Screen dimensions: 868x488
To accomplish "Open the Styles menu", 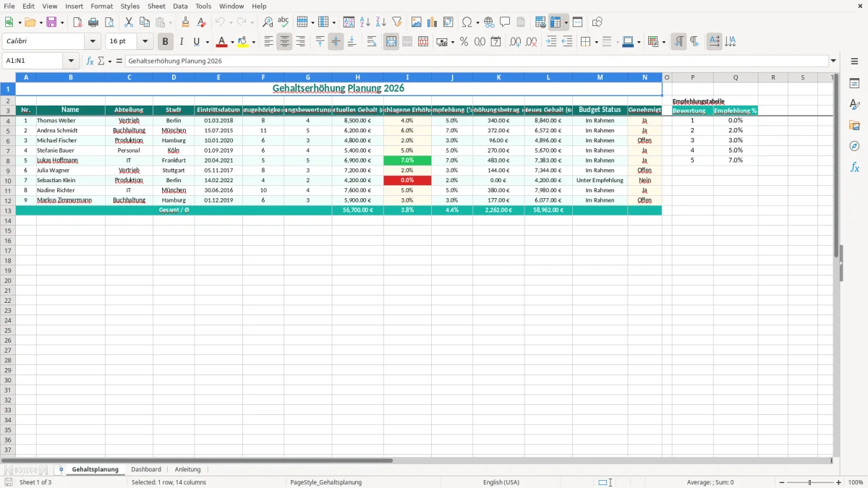I will 130,6.
